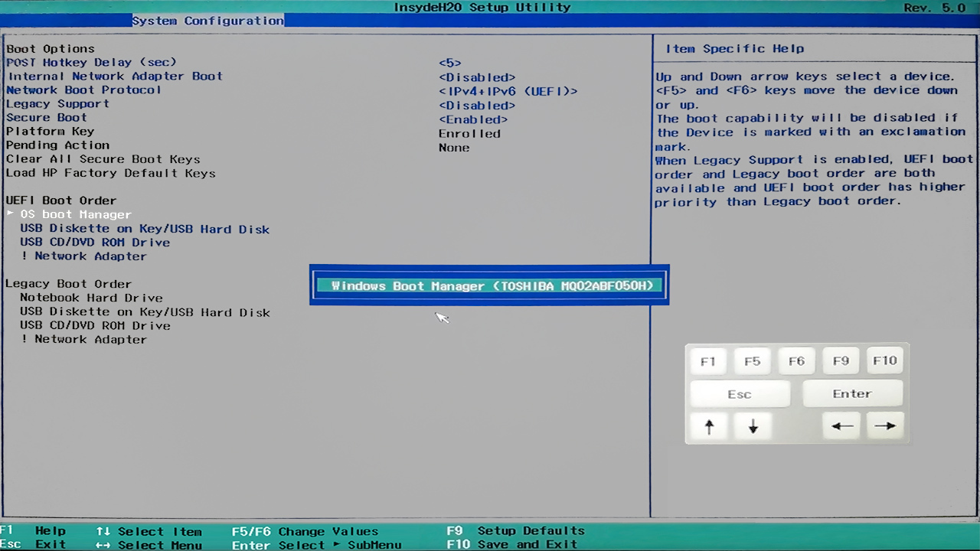
Task: Click the F6 key on virtual keypad
Action: click(x=796, y=361)
